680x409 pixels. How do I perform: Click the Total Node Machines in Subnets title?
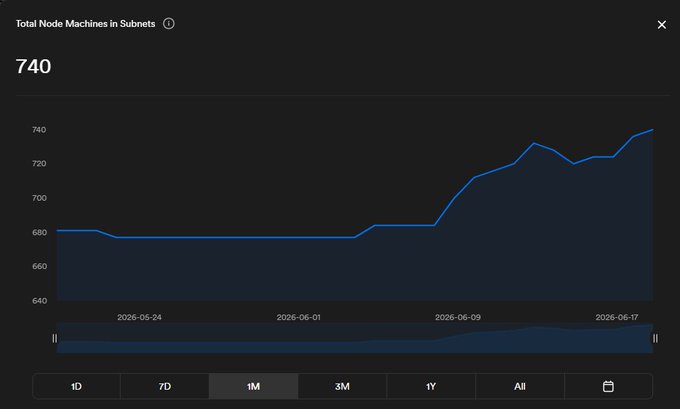85,24
